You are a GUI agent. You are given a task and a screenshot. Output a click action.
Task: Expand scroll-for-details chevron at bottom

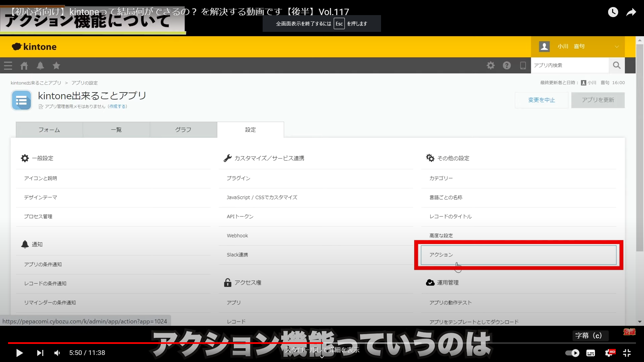(x=322, y=357)
